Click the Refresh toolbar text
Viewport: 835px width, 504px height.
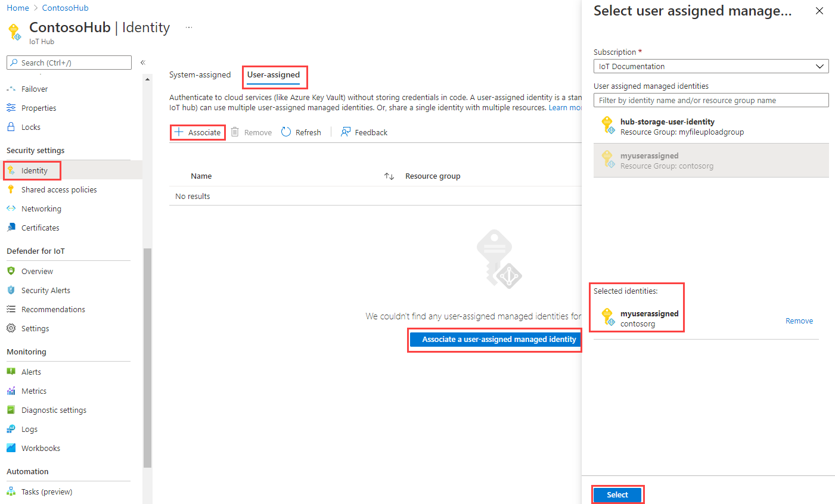tap(308, 132)
